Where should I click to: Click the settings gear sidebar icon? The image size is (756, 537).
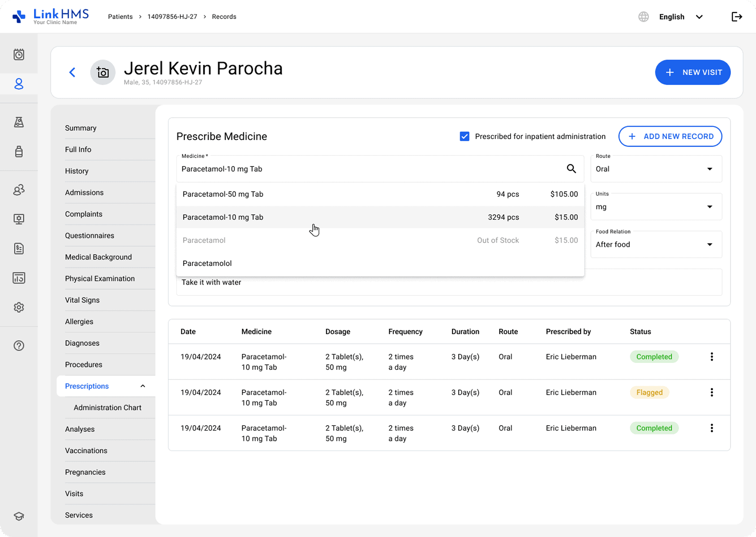19,307
